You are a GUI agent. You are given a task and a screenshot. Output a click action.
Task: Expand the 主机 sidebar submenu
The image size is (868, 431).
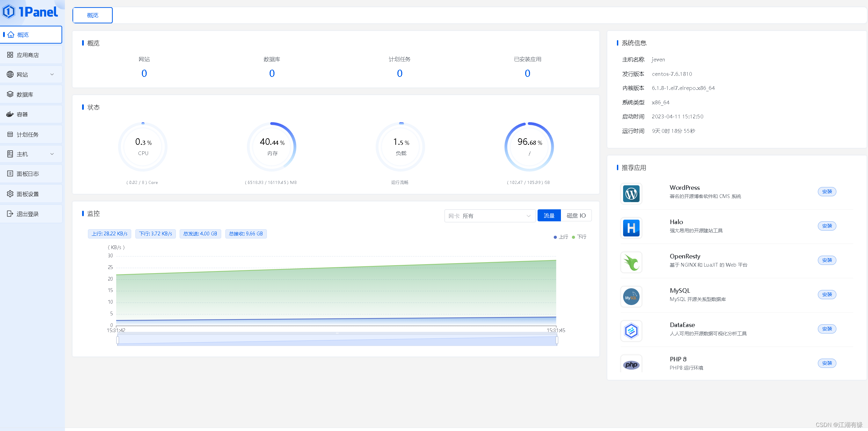(x=52, y=154)
